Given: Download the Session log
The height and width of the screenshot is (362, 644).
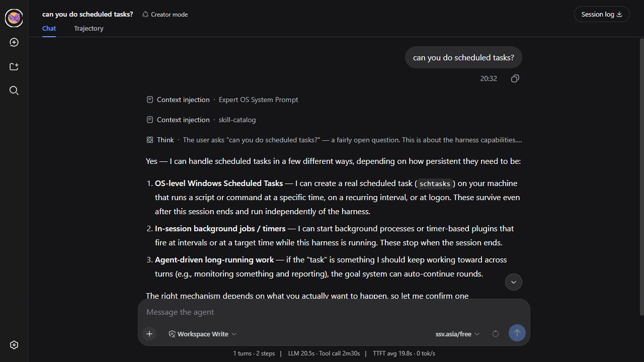Looking at the screenshot, I should 602,14.
